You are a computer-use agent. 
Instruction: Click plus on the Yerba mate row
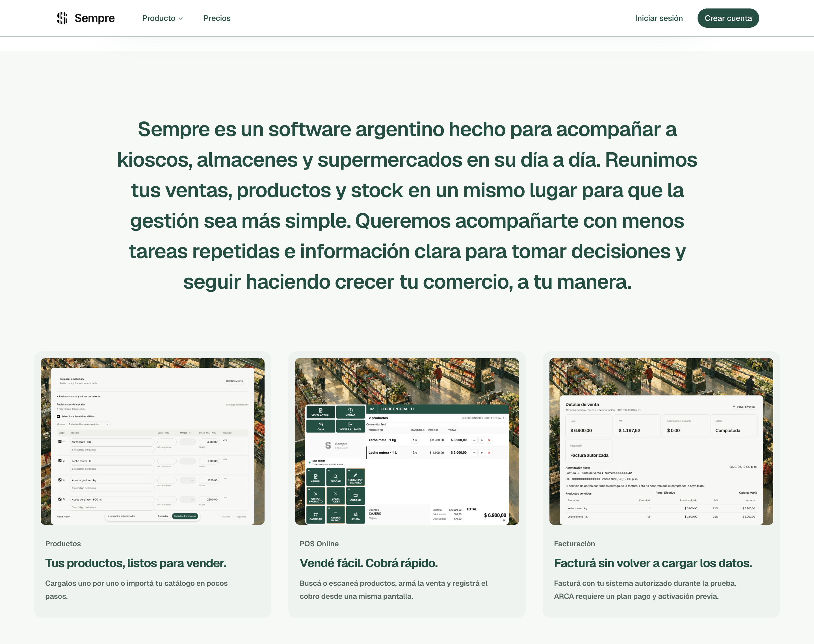(x=482, y=440)
